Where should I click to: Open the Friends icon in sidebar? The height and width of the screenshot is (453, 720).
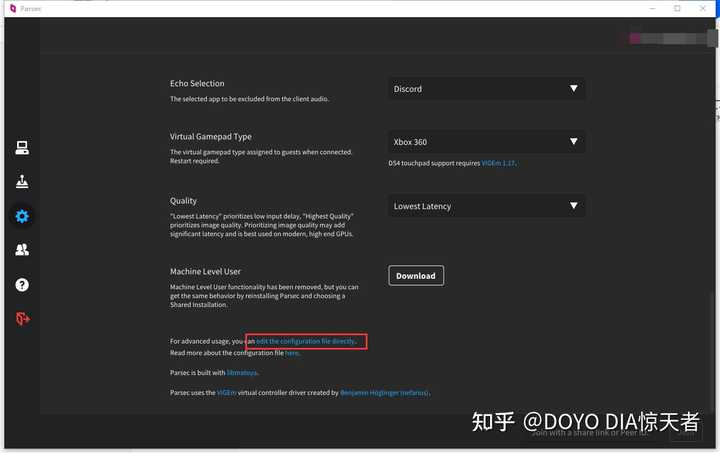click(22, 250)
